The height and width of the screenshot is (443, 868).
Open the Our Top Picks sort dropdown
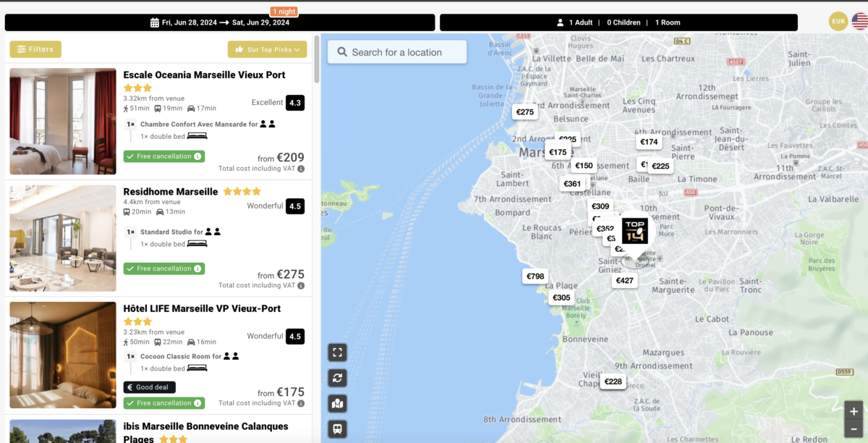[267, 49]
